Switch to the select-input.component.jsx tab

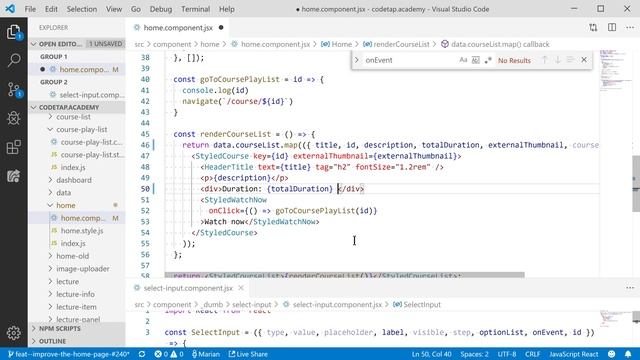click(188, 288)
